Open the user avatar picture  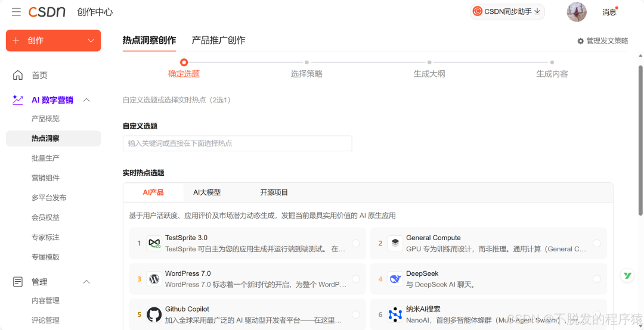click(577, 12)
